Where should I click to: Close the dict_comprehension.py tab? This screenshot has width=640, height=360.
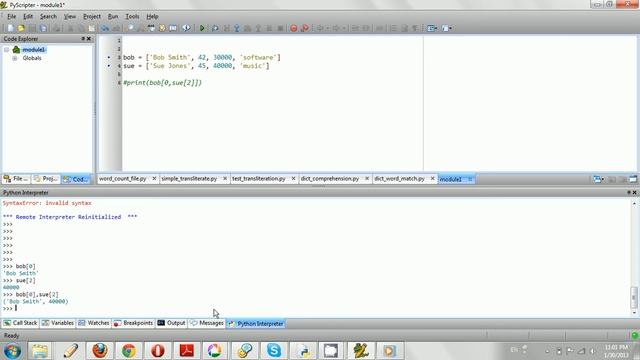pyautogui.click(x=367, y=179)
